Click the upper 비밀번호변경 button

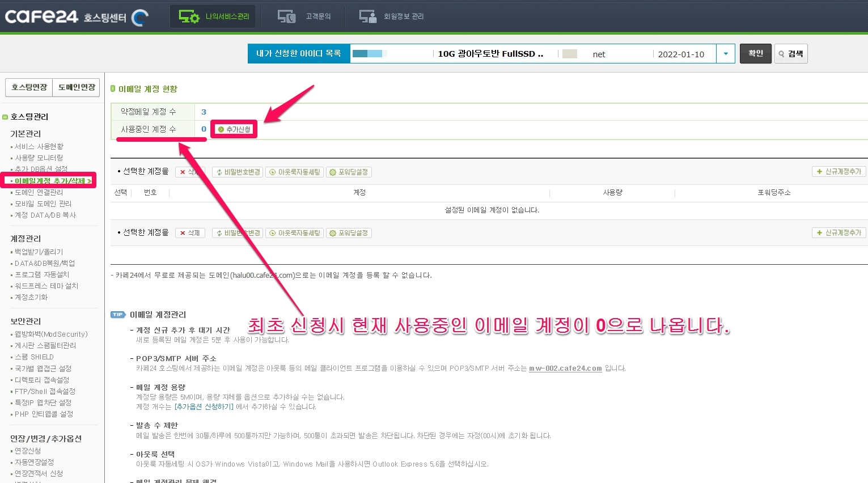point(238,172)
